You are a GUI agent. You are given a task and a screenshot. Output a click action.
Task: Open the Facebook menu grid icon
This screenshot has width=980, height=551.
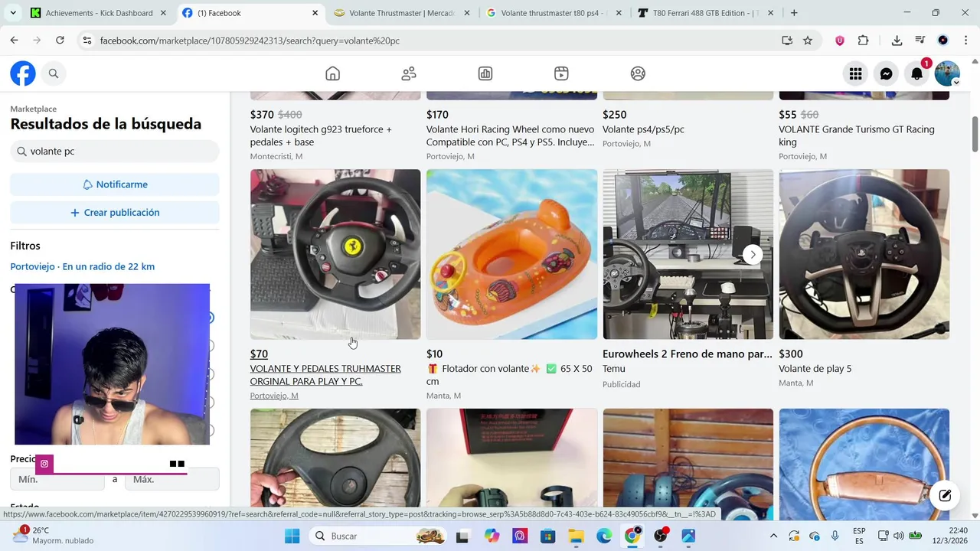(x=855, y=73)
